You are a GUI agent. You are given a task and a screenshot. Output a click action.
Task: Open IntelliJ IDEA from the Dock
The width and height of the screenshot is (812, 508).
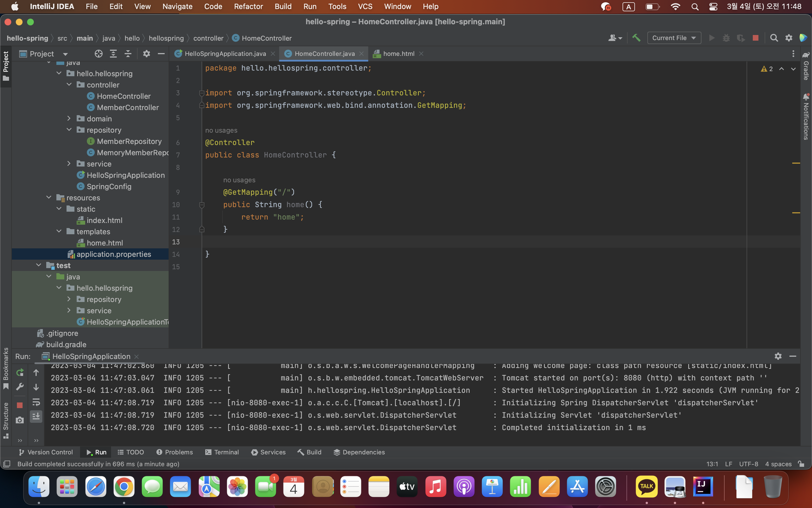click(x=703, y=486)
